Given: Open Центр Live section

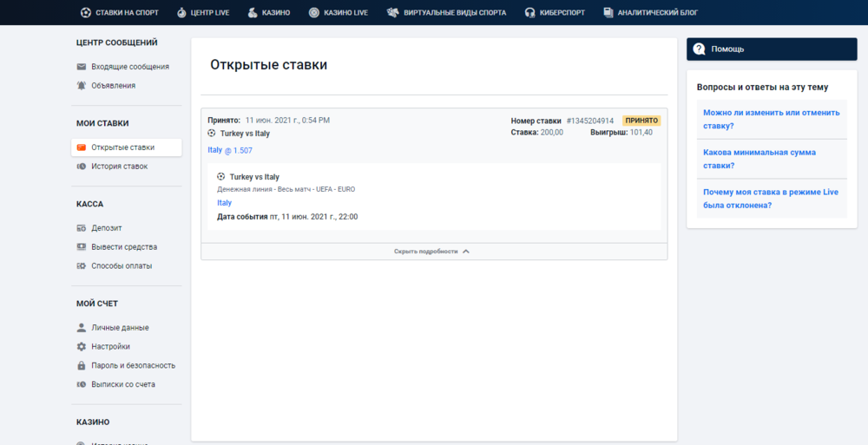Looking at the screenshot, I should (x=203, y=12).
